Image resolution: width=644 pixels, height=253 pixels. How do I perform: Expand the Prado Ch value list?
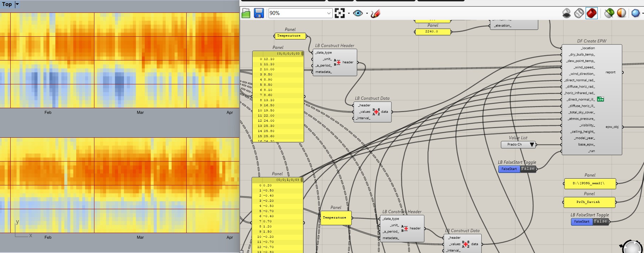point(532,144)
